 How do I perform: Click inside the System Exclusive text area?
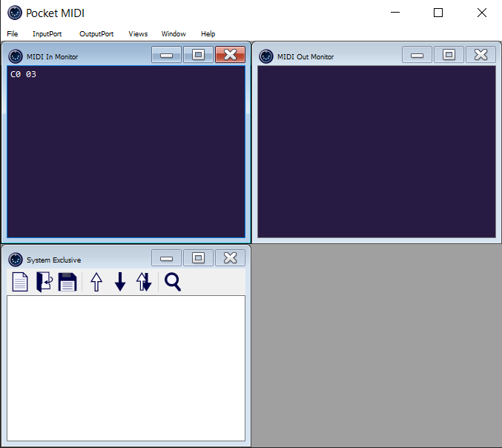(x=126, y=367)
